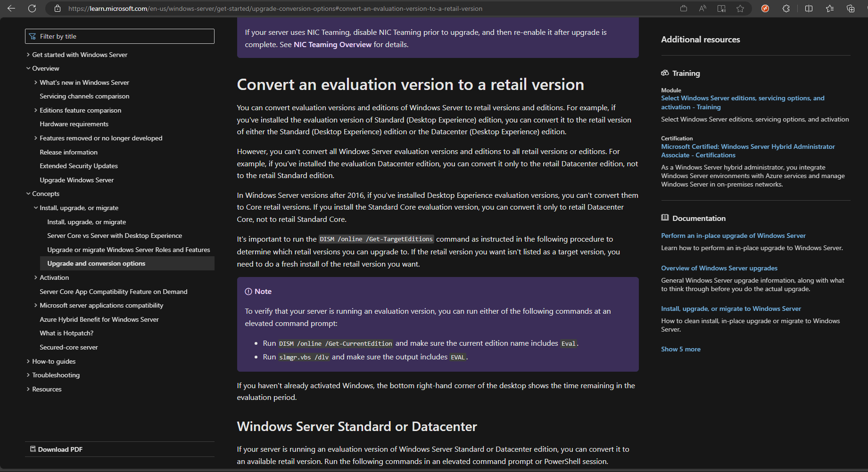Expand Features removed or no longer developed
The height and width of the screenshot is (472, 868).
[36, 138]
